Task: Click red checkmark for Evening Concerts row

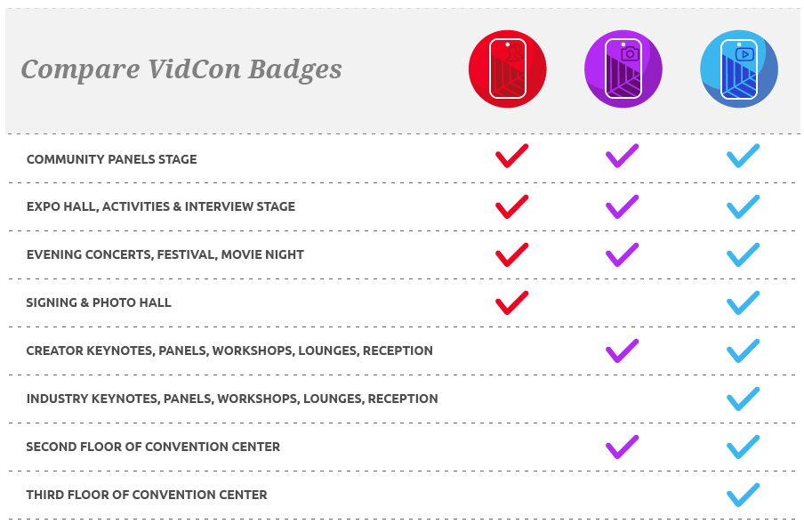Action: 511,255
